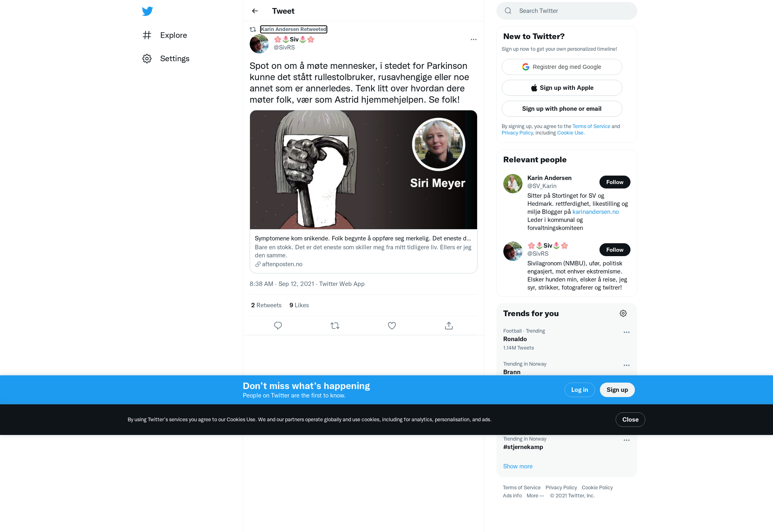Open the share tweet icon
Viewport: 773px width, 532px height.
[x=449, y=325]
